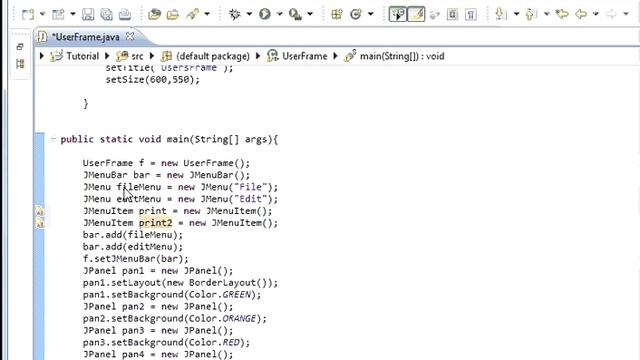Open the New wizard dropdown arrow
The image size is (640, 360).
point(42,14)
